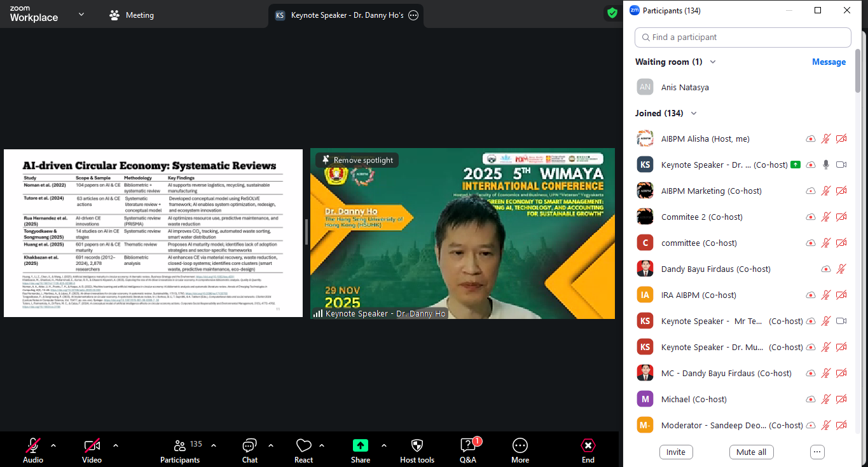Open the More options ellipsis in toolbar
The image size is (868, 467).
[520, 446]
